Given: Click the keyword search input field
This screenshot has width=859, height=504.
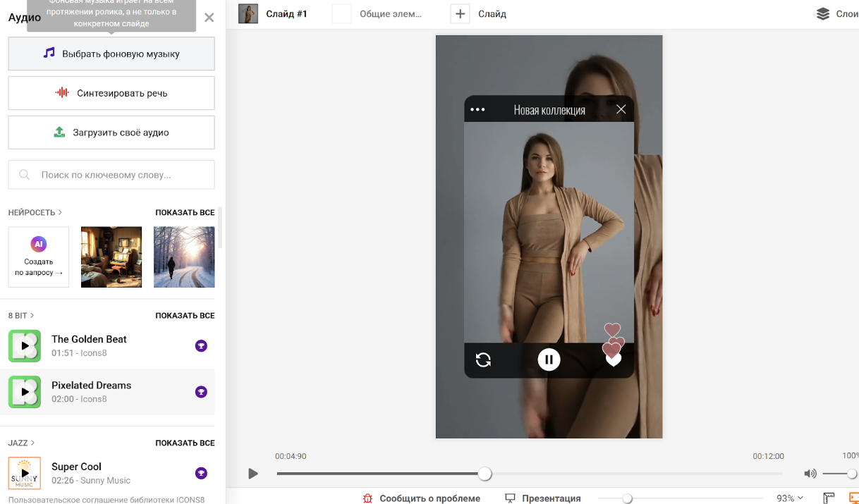Looking at the screenshot, I should pyautogui.click(x=111, y=175).
